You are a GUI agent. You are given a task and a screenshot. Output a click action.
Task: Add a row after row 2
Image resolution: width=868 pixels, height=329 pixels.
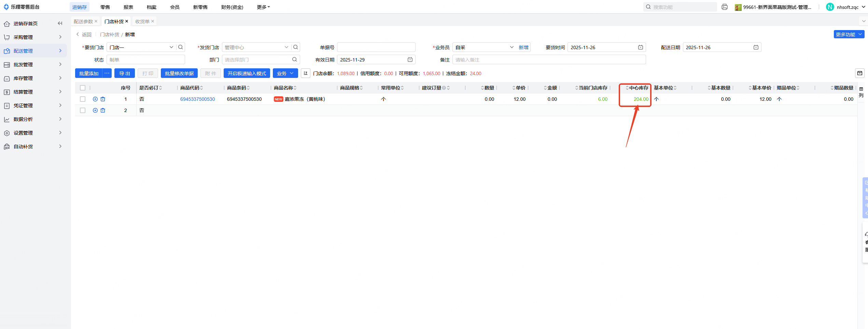pos(95,110)
